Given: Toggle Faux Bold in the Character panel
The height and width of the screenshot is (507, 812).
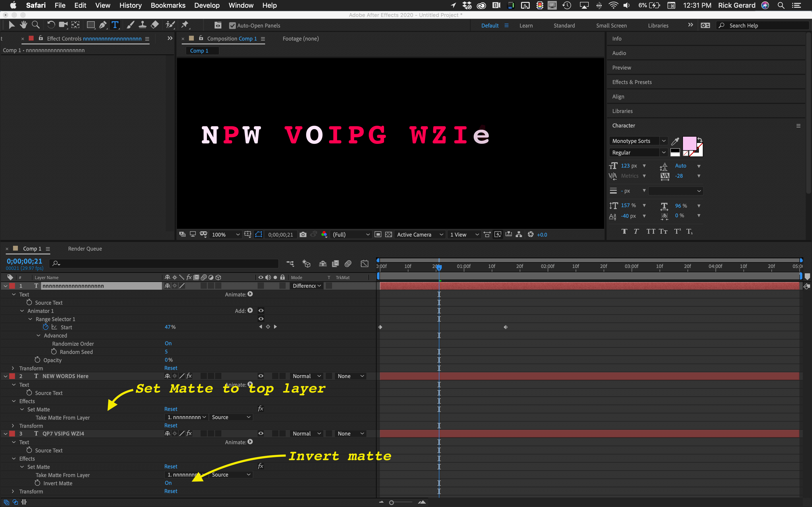Looking at the screenshot, I should (624, 231).
